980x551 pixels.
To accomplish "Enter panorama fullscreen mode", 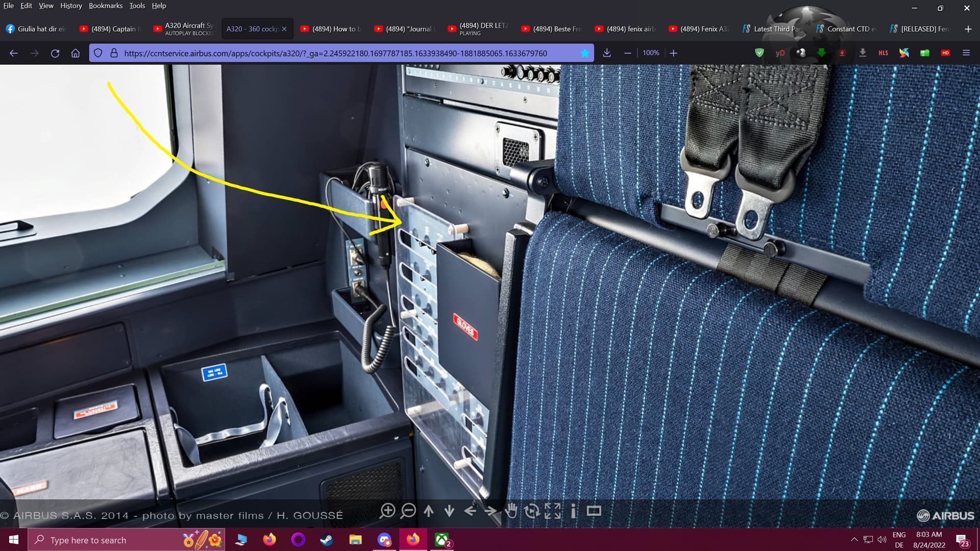I will click(x=553, y=511).
